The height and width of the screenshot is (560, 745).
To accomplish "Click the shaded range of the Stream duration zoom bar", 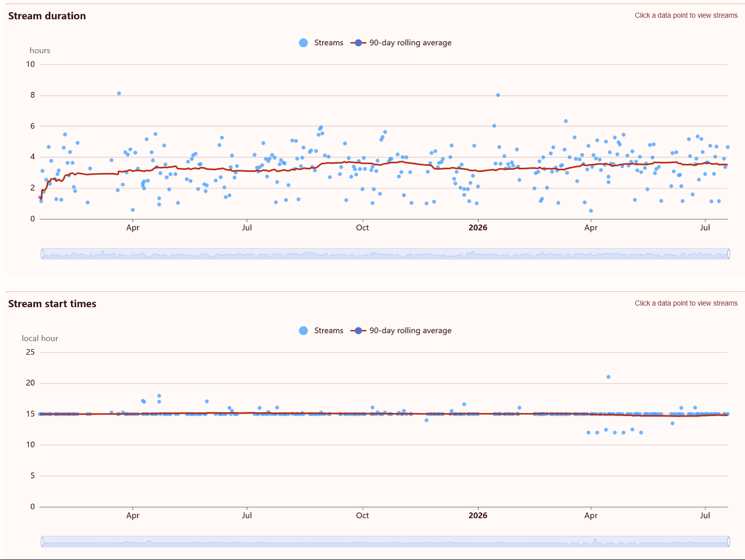I will pos(385,254).
